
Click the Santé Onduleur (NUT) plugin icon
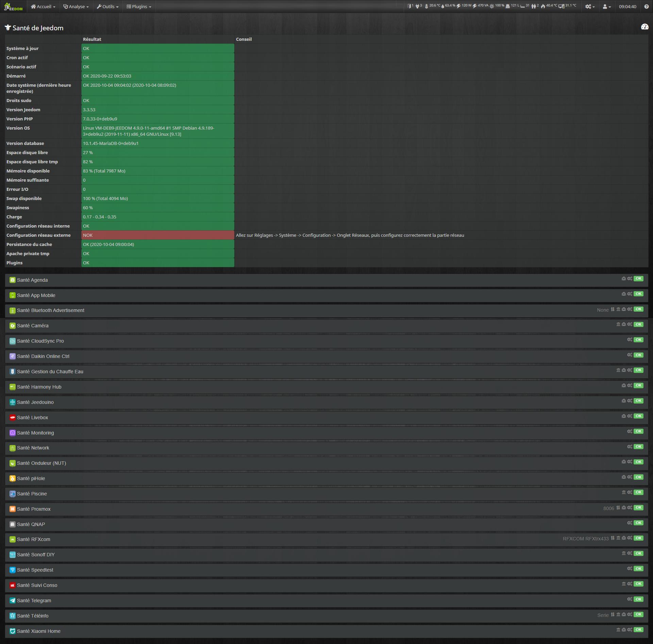13,463
